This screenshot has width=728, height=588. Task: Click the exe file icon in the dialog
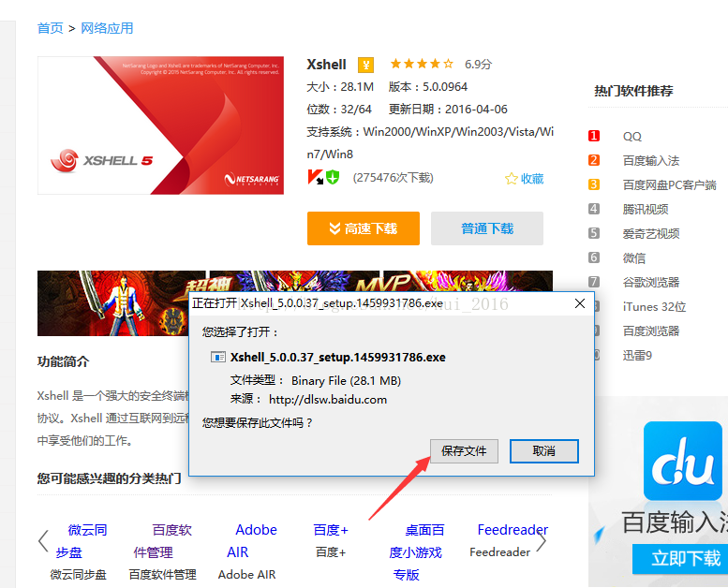[217, 358]
